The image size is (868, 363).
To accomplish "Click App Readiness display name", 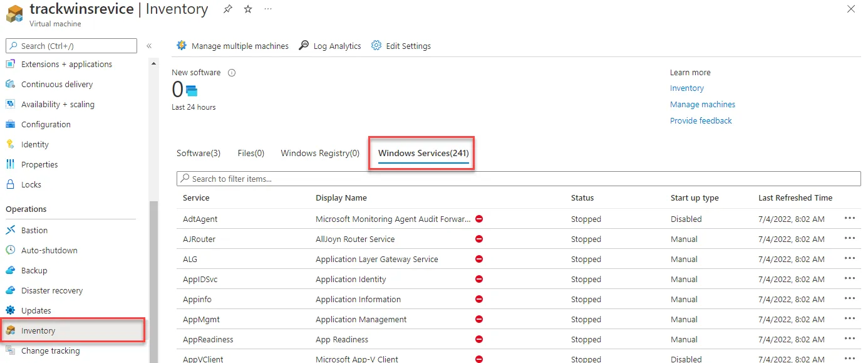I will 342,339.
